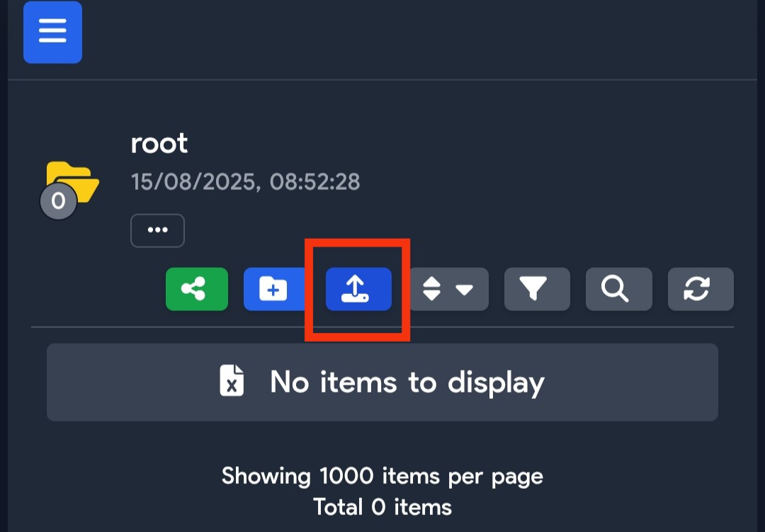Refresh the folder listing
Image resolution: width=765 pixels, height=532 pixels.
(x=701, y=289)
